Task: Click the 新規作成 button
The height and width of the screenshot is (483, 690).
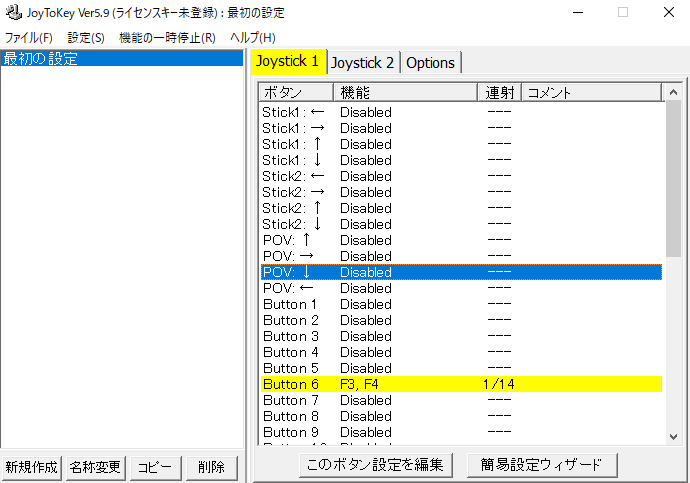Action: pyautogui.click(x=31, y=467)
